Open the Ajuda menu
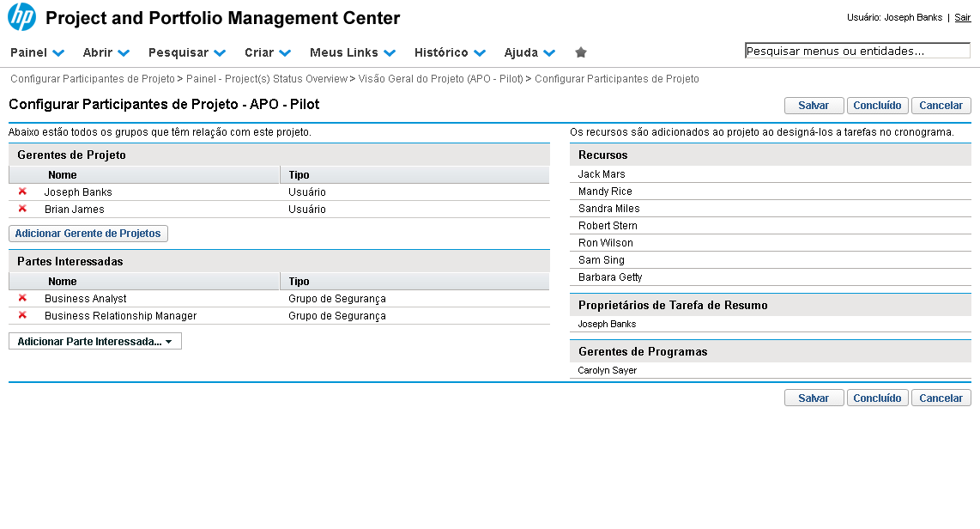The width and height of the screenshot is (980, 529). tap(529, 52)
